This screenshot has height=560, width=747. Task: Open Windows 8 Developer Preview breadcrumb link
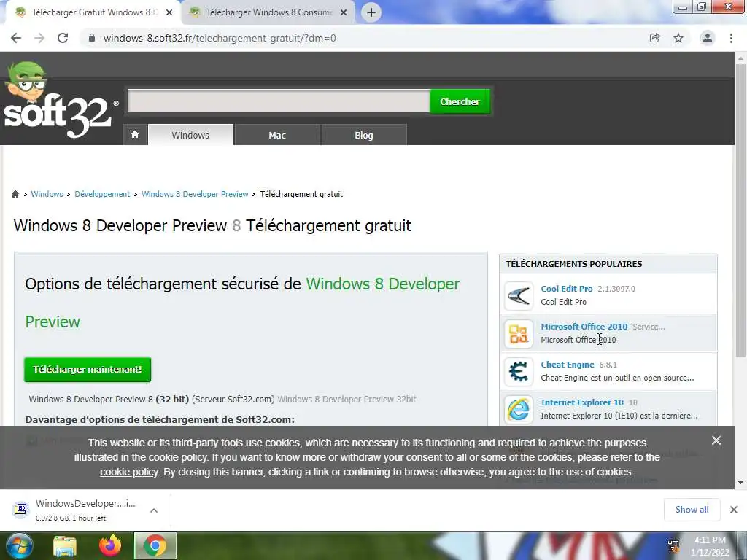pos(195,194)
